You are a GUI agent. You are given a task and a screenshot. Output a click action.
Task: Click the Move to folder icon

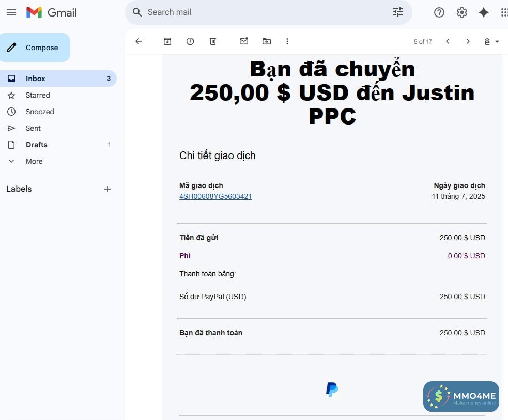point(267,41)
